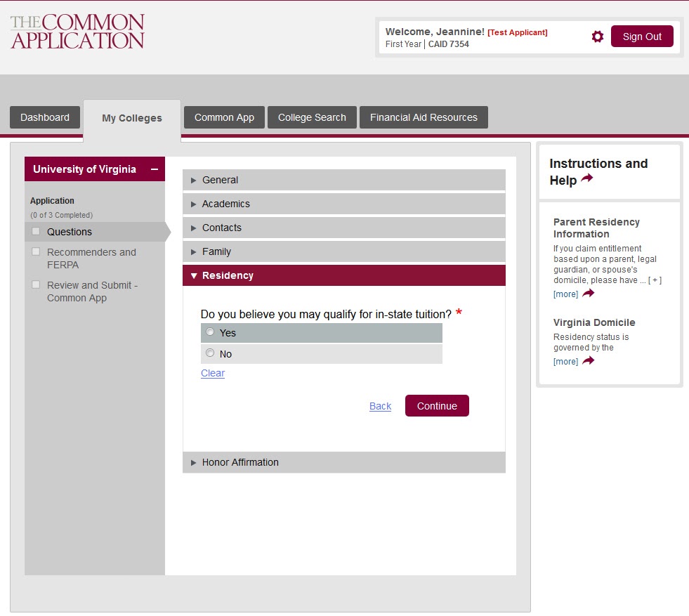Click The Common Application logo
689x616 pixels.
(x=77, y=31)
